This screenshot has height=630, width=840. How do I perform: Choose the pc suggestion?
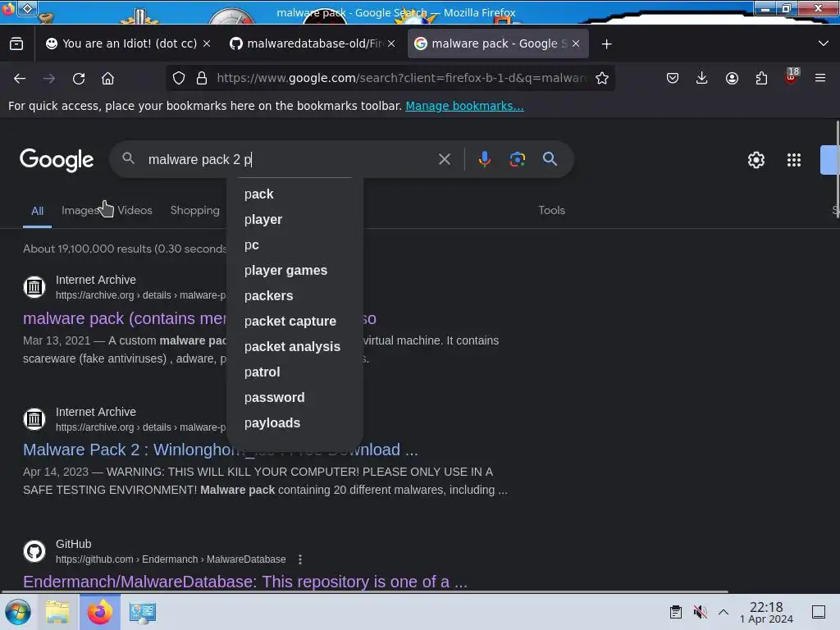pos(294,244)
